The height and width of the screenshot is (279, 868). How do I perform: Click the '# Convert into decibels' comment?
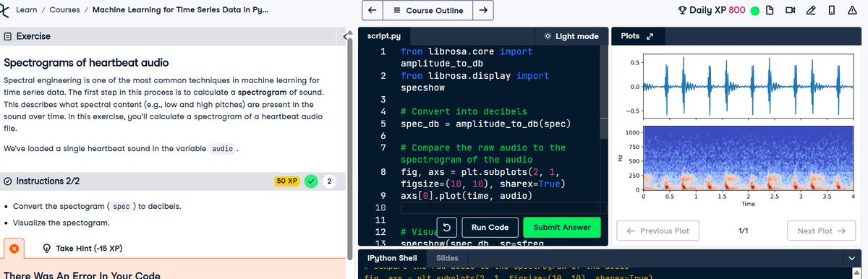pos(464,111)
